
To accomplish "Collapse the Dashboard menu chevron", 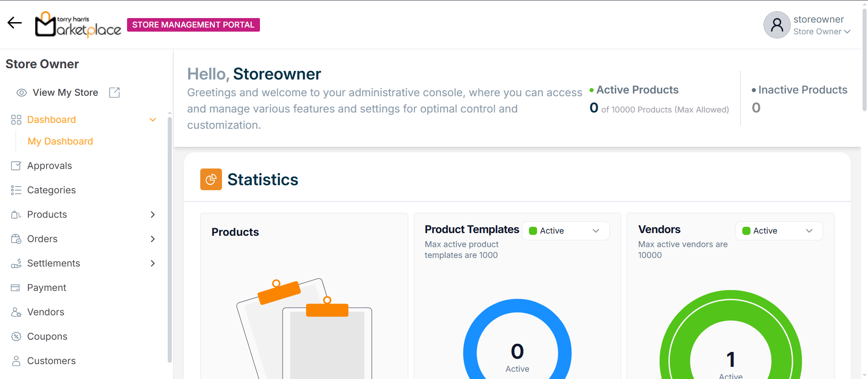I will point(153,120).
